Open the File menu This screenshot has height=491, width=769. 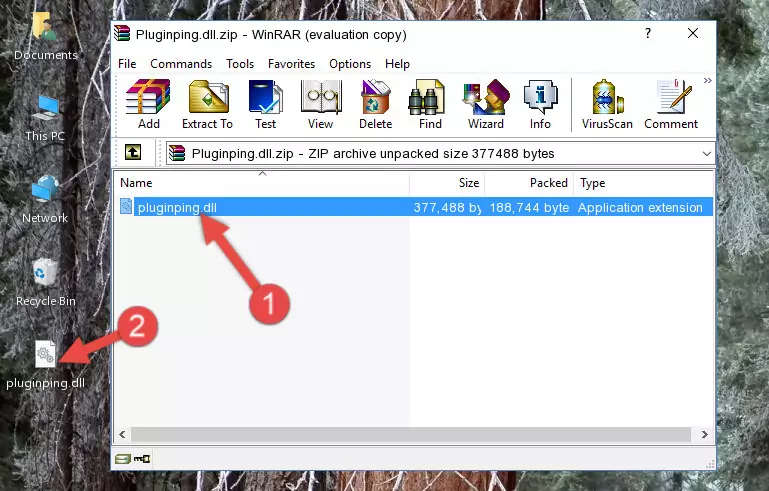127,64
